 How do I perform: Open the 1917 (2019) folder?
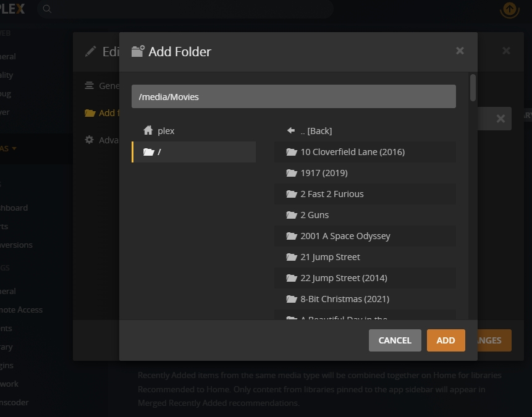coord(365,173)
